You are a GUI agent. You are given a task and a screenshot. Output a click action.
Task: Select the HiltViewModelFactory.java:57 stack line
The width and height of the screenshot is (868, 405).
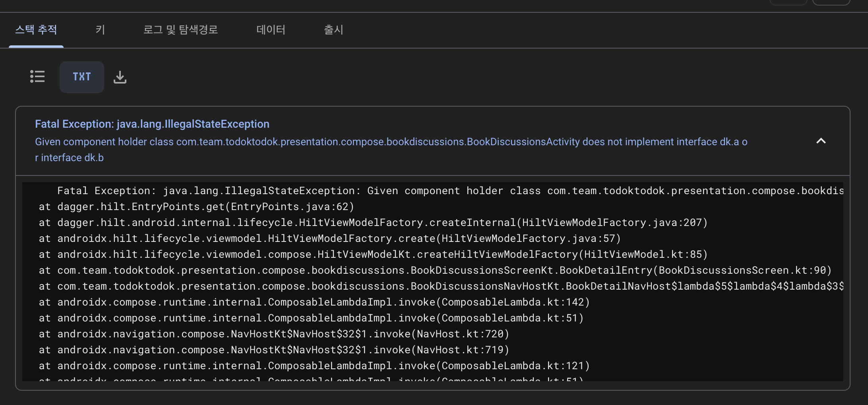(330, 239)
